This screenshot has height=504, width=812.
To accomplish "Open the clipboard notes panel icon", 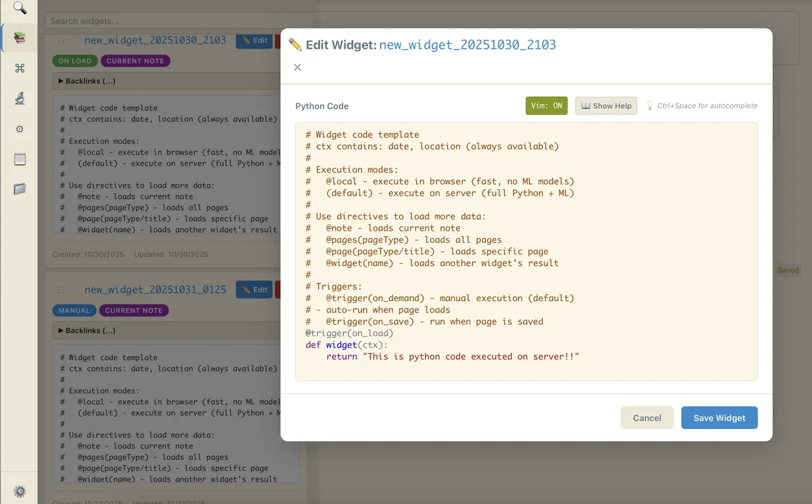I will [18, 159].
